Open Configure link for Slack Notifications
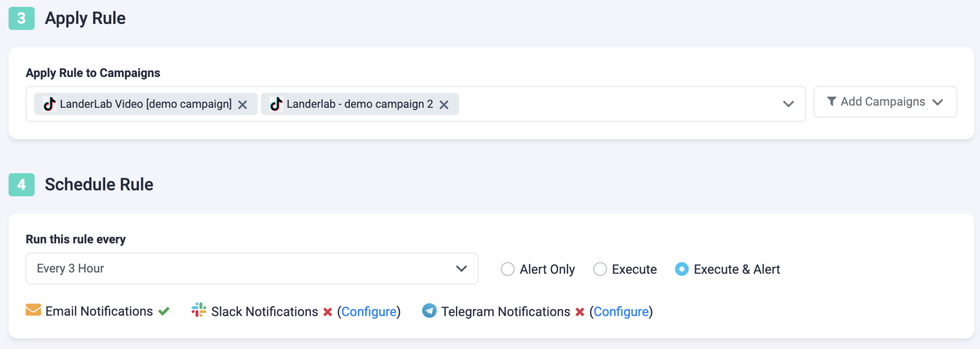Image resolution: width=980 pixels, height=349 pixels. (x=369, y=311)
